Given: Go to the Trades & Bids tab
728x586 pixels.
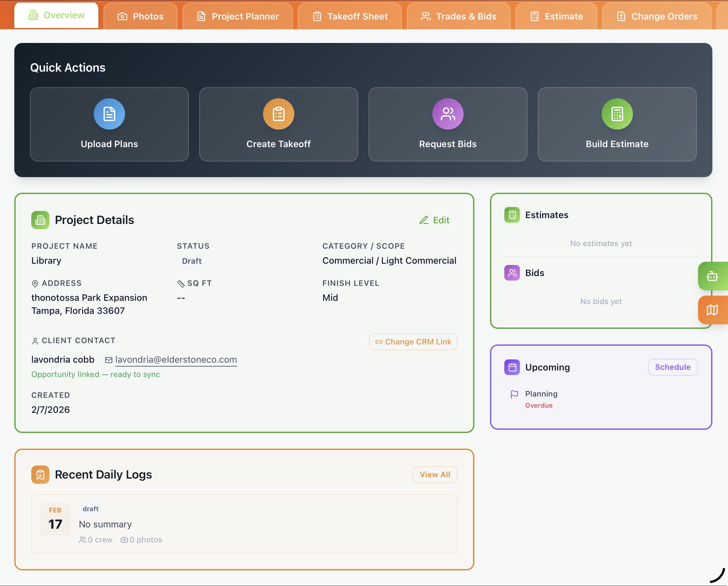Looking at the screenshot, I should pos(458,16).
